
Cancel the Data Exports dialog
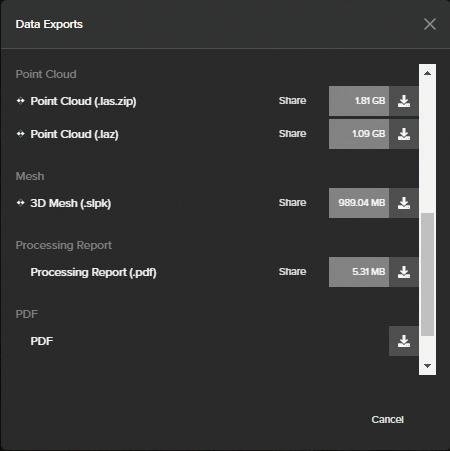[x=387, y=419]
